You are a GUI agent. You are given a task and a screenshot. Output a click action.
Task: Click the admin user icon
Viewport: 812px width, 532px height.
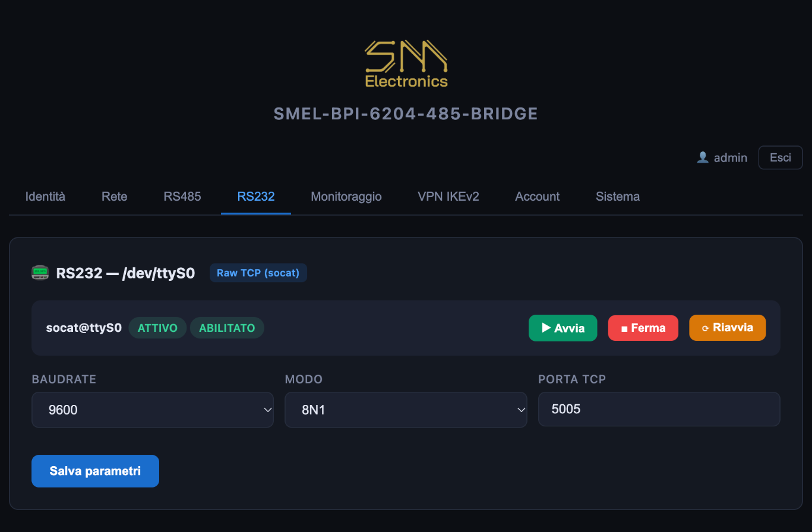point(703,157)
